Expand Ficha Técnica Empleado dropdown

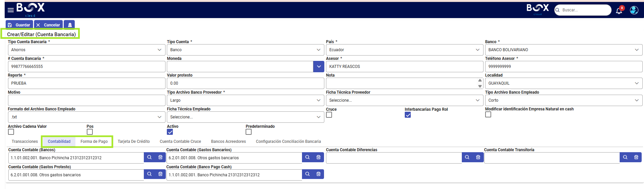click(245, 117)
